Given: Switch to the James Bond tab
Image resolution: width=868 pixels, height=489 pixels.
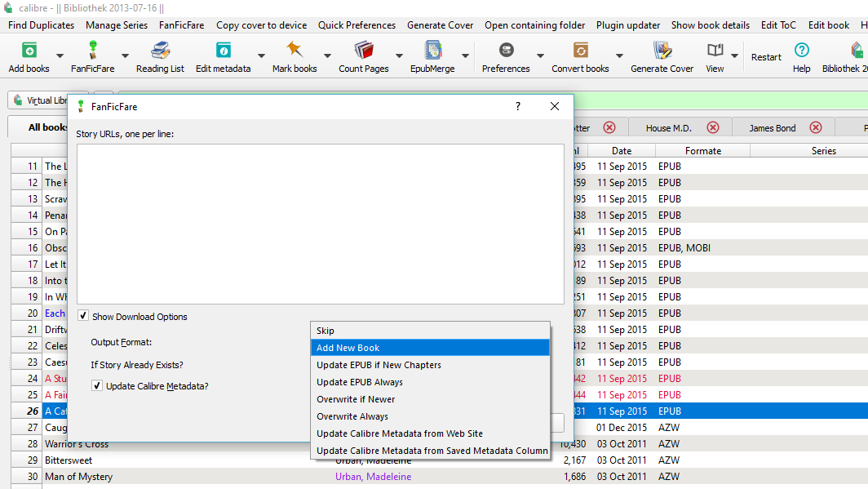Looking at the screenshot, I should (773, 128).
